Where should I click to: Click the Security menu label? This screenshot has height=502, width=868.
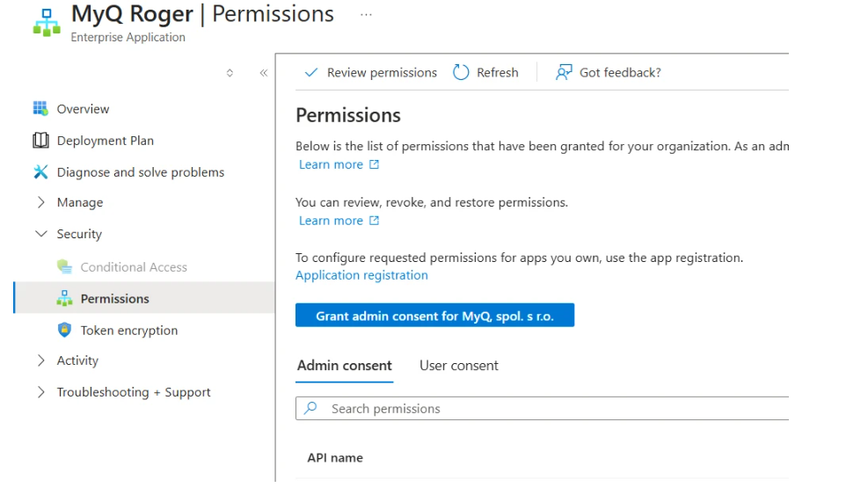coord(79,234)
